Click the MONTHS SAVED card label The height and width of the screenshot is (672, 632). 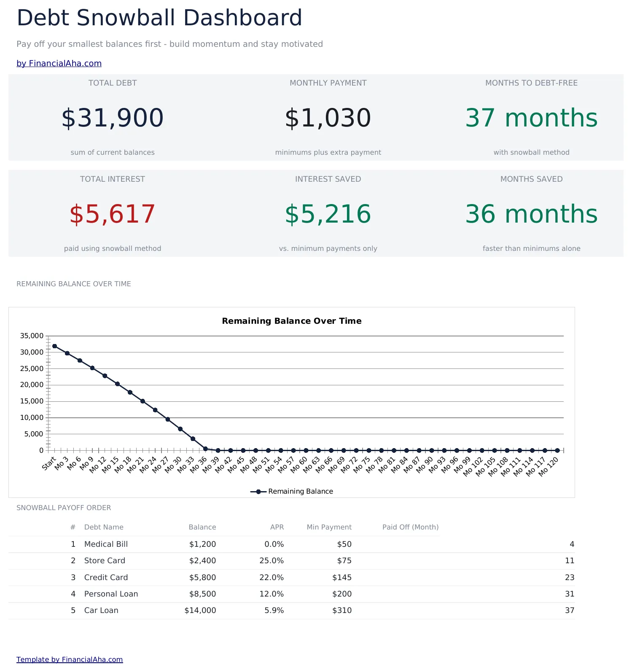531,179
